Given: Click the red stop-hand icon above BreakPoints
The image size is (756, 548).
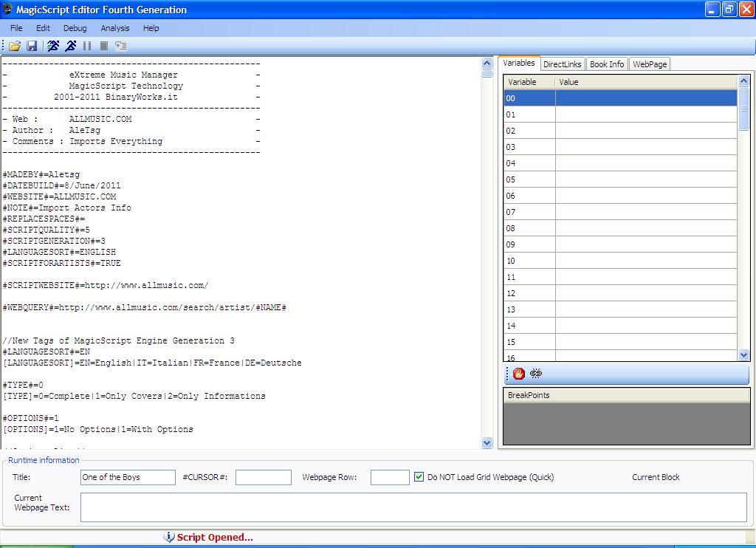Looking at the screenshot, I should tap(519, 374).
